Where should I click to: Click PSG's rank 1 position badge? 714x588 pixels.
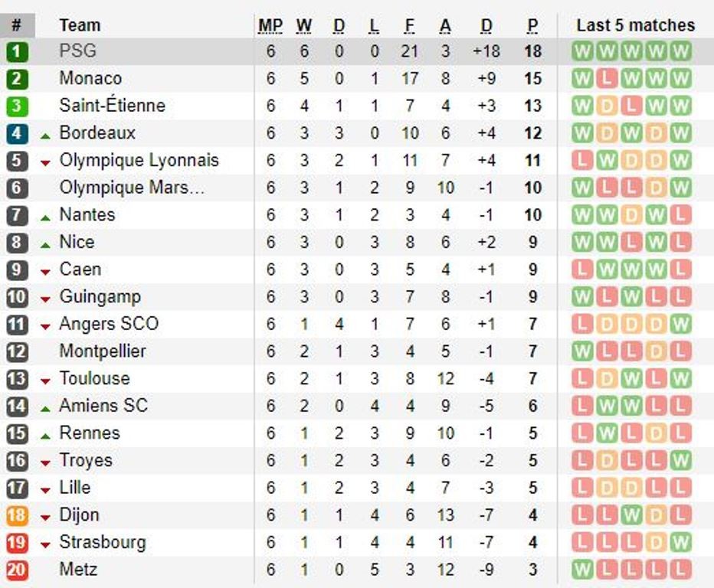coord(17,51)
